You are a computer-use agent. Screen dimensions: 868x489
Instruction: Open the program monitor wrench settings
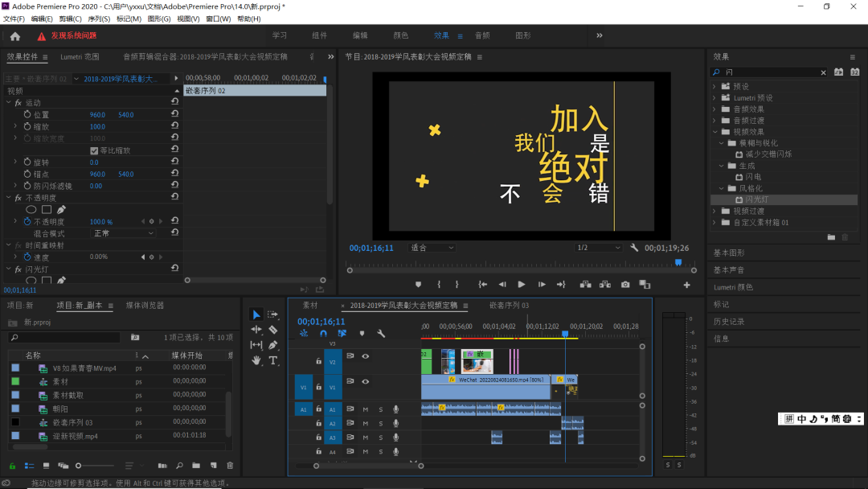tap(634, 249)
